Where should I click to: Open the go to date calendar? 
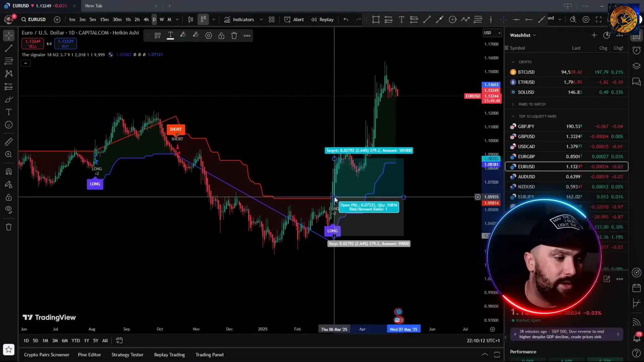pyautogui.click(x=119, y=341)
